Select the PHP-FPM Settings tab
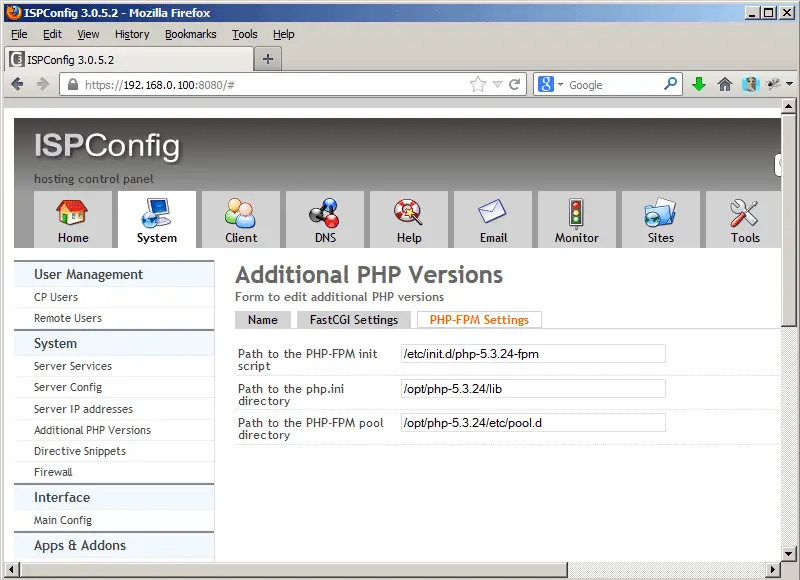 pos(479,320)
